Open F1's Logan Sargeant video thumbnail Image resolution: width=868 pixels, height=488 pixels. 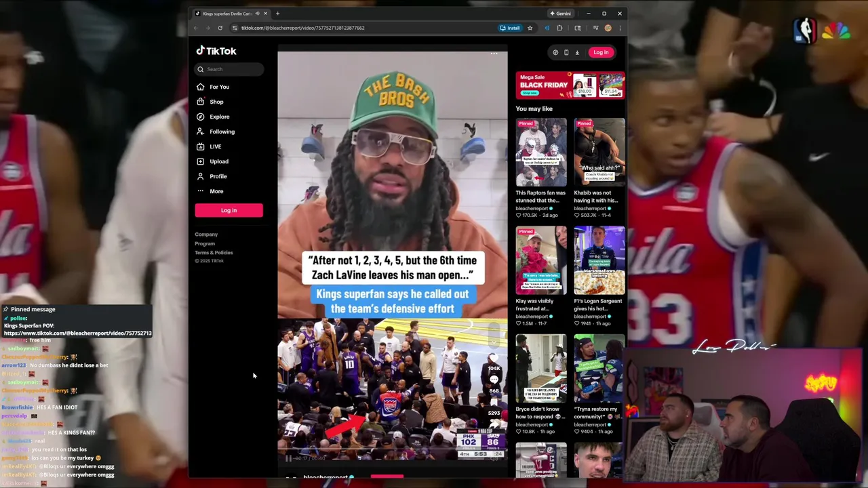tap(599, 260)
